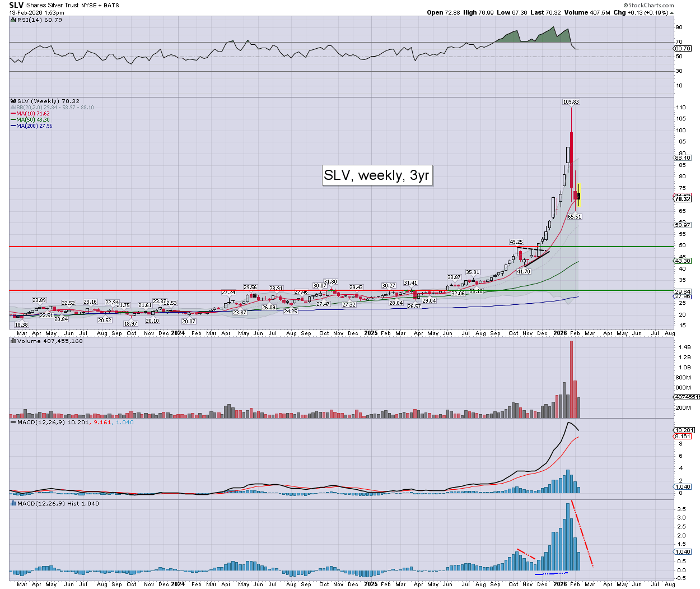The image size is (700, 589).
Task: Click the SLV (Weekly) candlestick legend icon
Action: point(13,101)
